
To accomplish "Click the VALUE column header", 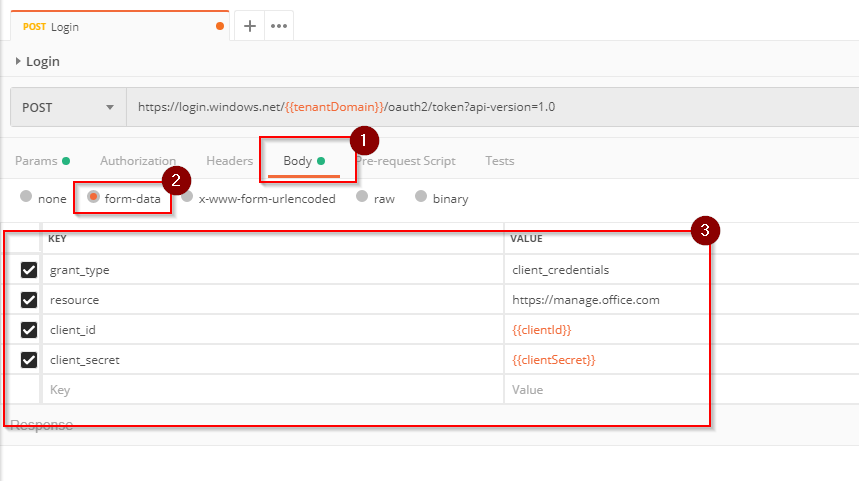I will point(526,239).
